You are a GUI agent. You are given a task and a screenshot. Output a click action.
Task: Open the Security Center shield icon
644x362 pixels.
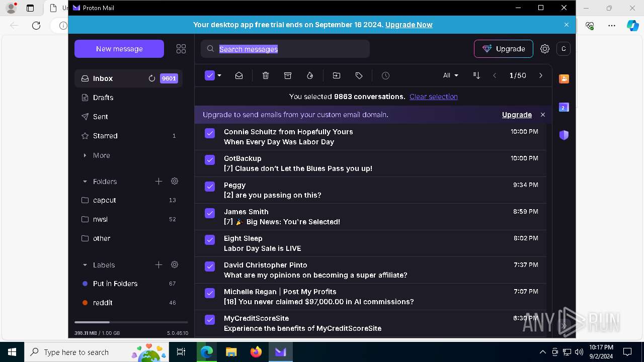pyautogui.click(x=564, y=135)
